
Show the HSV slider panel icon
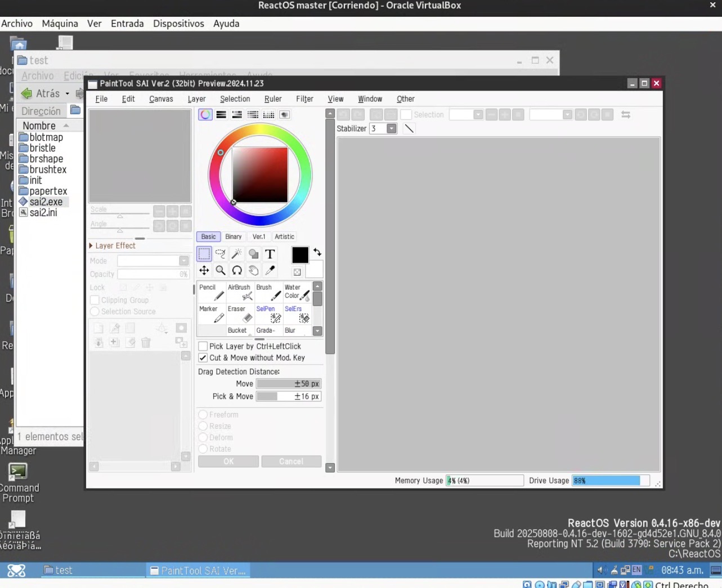[237, 115]
